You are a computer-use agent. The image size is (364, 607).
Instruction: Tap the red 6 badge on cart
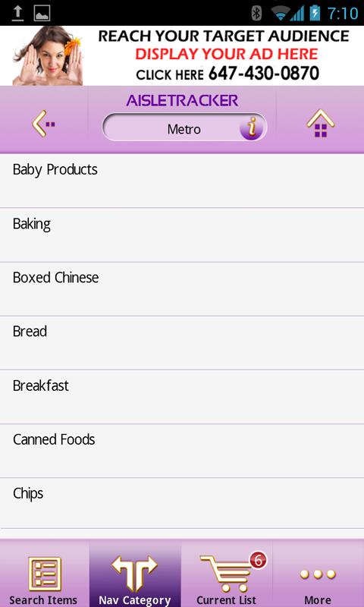point(258,561)
